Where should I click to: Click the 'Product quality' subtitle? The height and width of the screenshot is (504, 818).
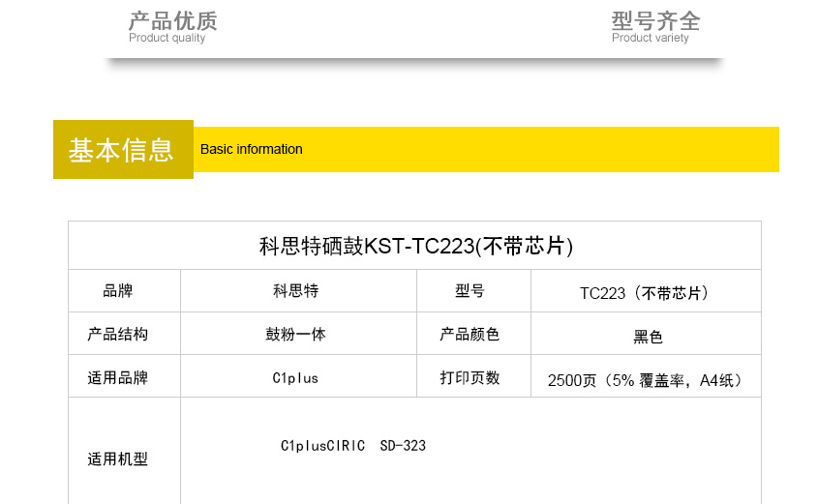[167, 38]
